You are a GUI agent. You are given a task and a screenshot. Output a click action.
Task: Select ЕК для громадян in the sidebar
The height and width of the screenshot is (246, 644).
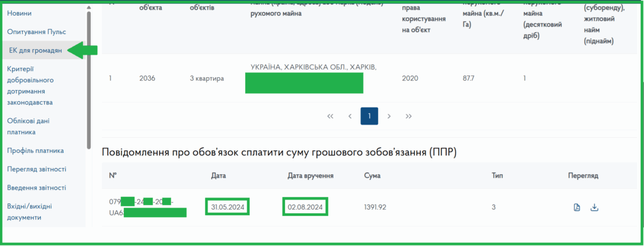tap(35, 50)
